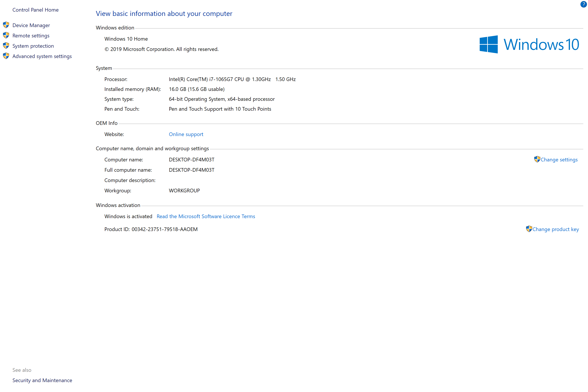Read the Microsoft Software Licence Terms
The image size is (588, 392).
pos(206,216)
